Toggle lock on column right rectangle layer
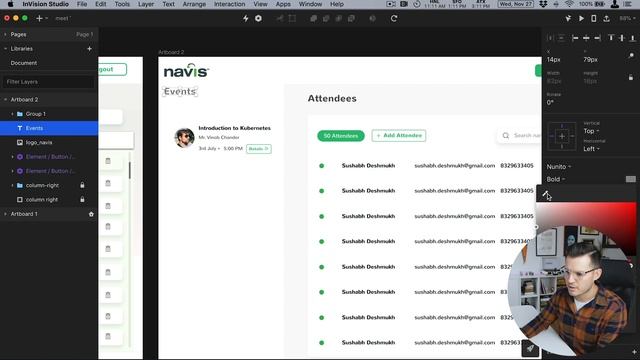This screenshot has width=640, height=360. click(82, 200)
